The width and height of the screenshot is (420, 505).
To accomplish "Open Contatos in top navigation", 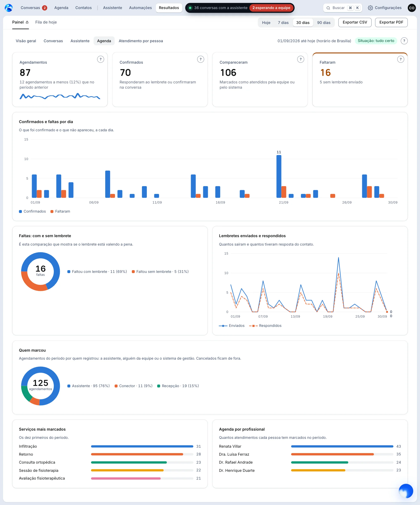I will pos(83,8).
